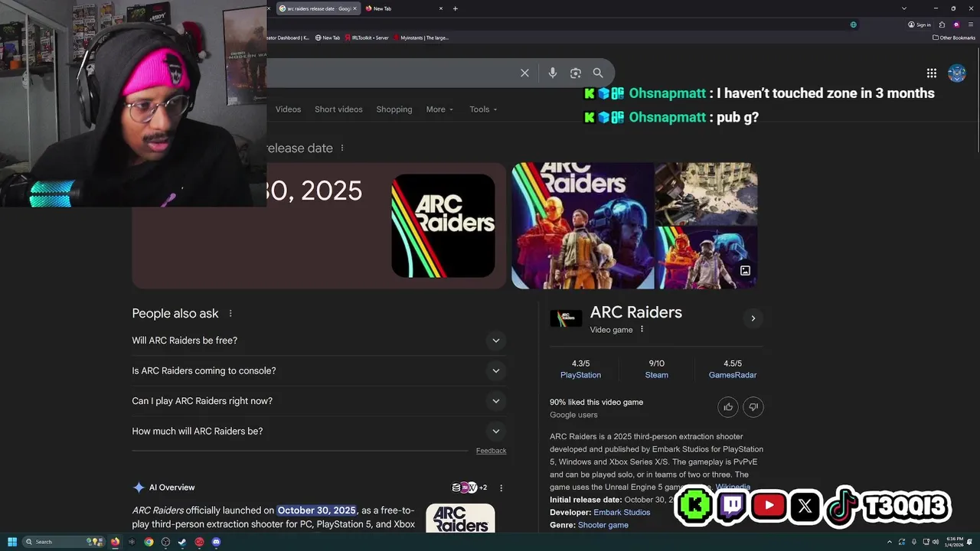Open the volume control in system tray
Image resolution: width=980 pixels, height=551 pixels.
[936, 542]
